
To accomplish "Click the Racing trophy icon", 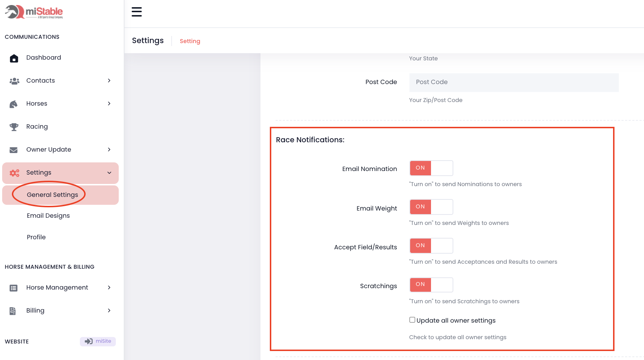I will [x=14, y=127].
